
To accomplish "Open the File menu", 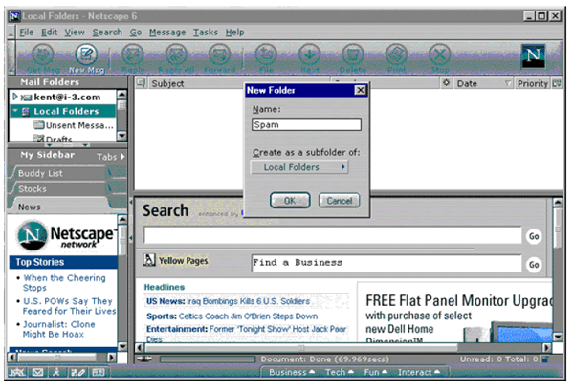I will pyautogui.click(x=27, y=33).
